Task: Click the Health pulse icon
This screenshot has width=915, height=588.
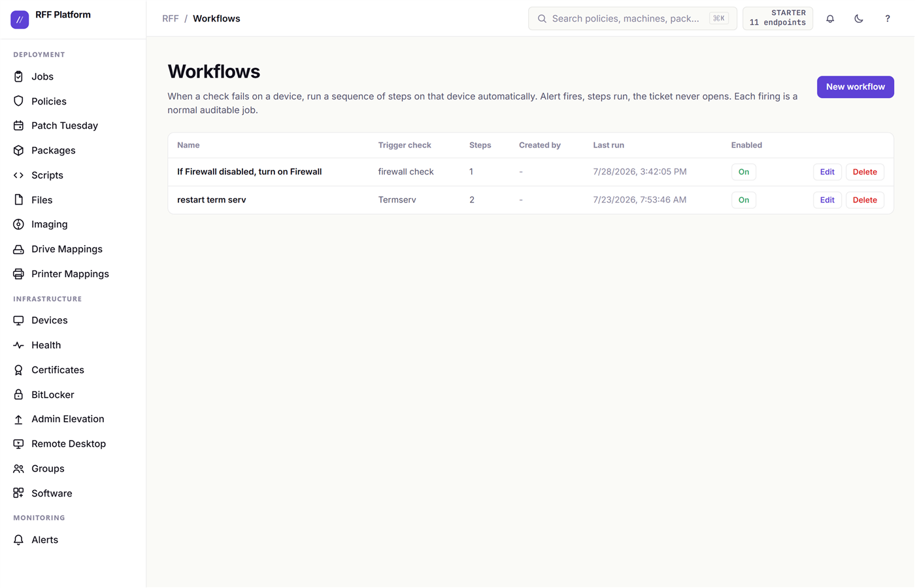Action: [x=18, y=345]
